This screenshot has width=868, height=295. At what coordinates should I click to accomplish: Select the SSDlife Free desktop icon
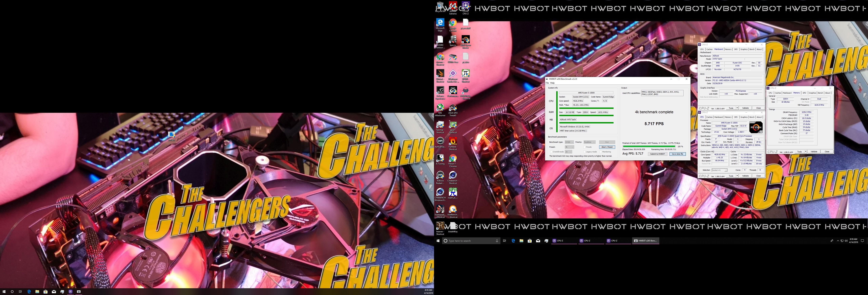pos(453,58)
